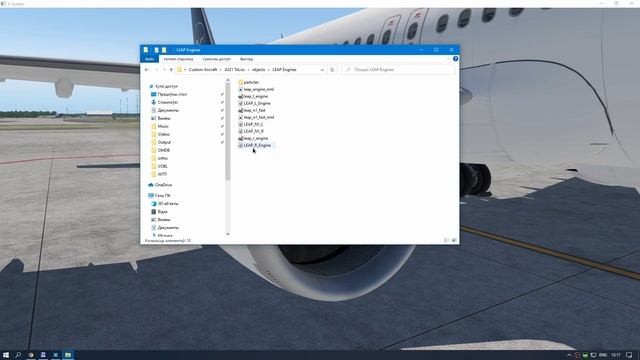This screenshot has width=640, height=360.
Task: Click the title bar folder icon
Action: coord(146,50)
